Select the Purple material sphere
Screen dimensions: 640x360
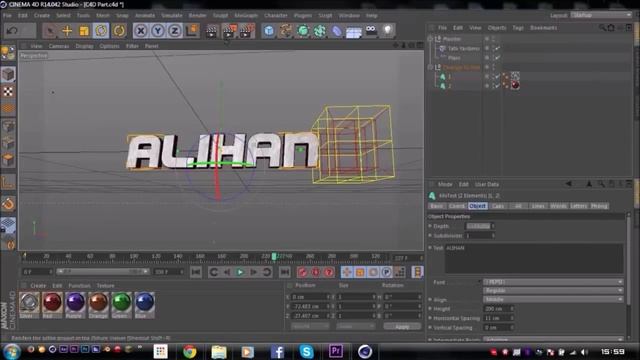(x=75, y=302)
